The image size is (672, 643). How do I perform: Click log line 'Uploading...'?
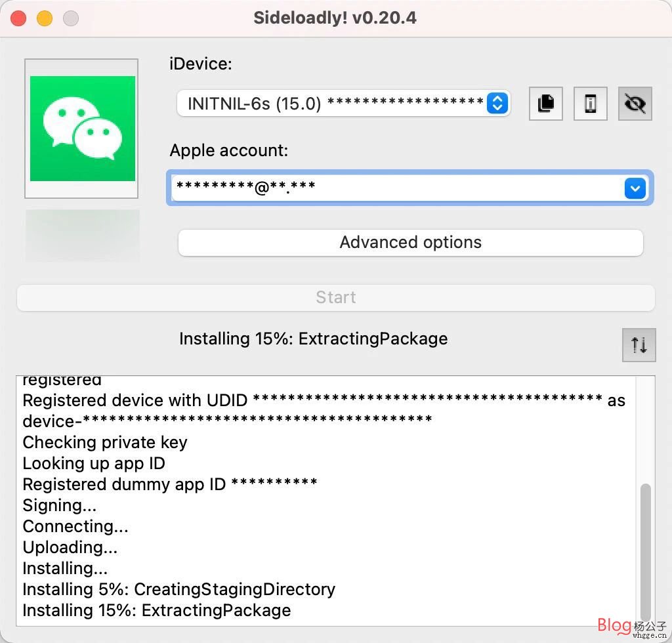70,547
